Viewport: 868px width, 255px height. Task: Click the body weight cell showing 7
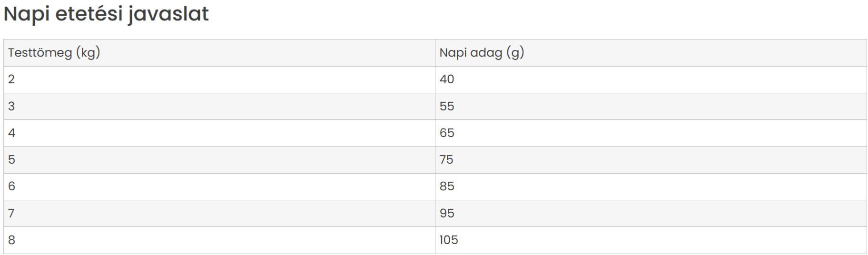point(219,213)
